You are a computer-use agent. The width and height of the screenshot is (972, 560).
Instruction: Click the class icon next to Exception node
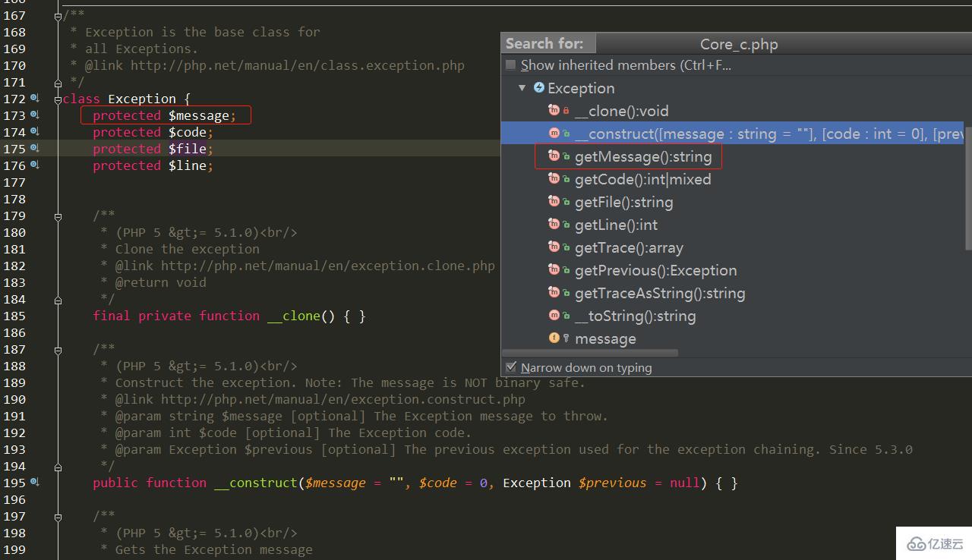point(539,88)
